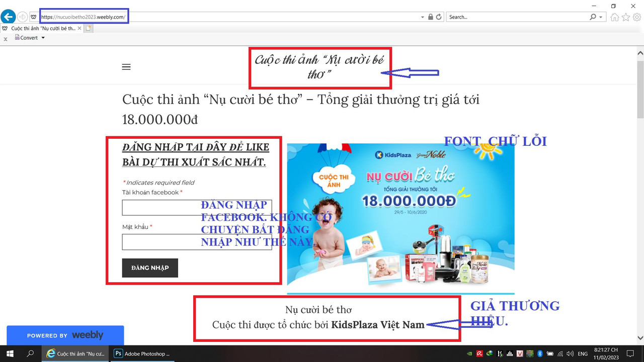644x362 pixels.
Task: Click the scrollbar up arrow
Action: pos(640,53)
